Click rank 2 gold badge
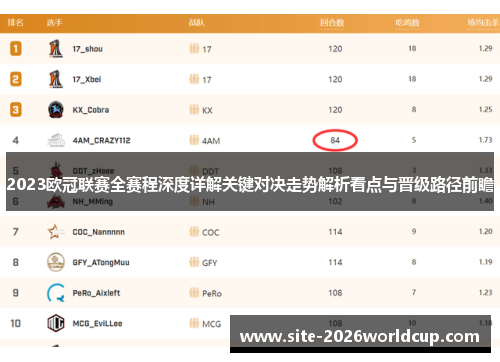The width and height of the screenshot is (500, 362). click(x=16, y=79)
